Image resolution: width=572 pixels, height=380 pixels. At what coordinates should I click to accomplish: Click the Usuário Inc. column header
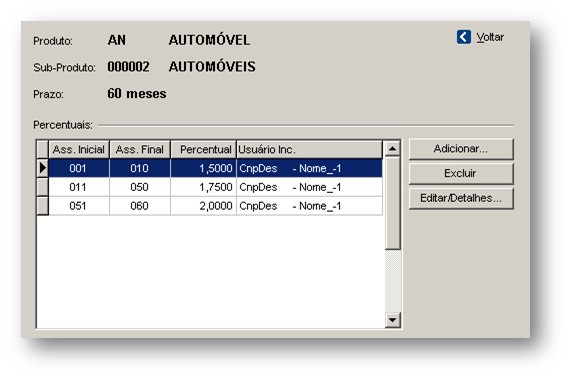[x=309, y=150]
